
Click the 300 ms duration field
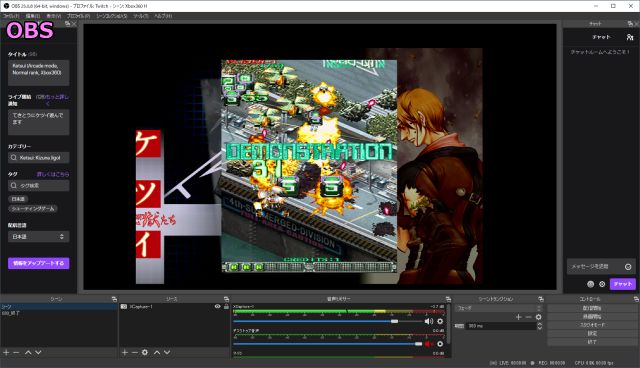501,326
